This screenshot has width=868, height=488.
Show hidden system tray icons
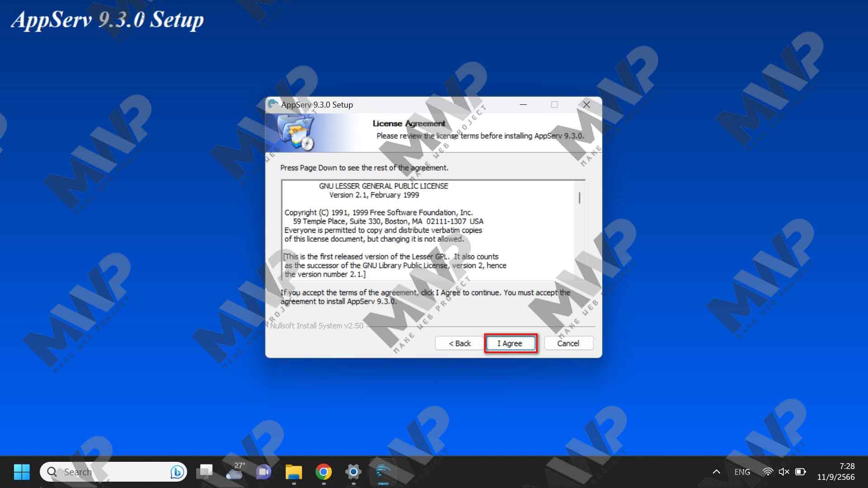tap(717, 472)
